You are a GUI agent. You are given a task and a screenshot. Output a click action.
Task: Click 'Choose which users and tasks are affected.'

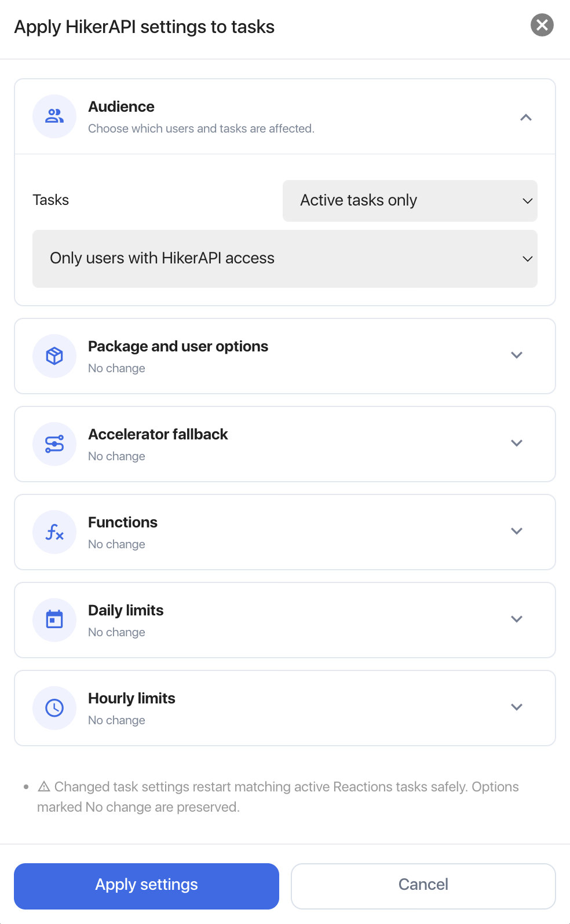(x=201, y=129)
